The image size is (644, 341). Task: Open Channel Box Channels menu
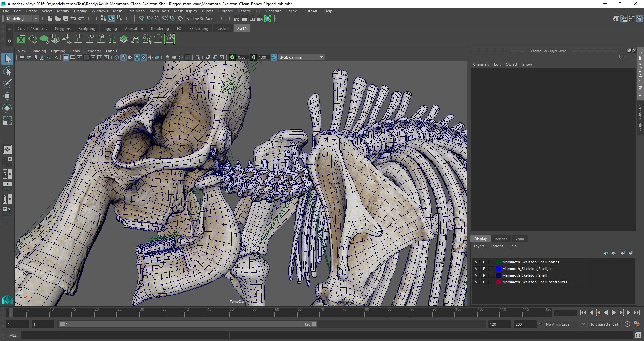[481, 64]
